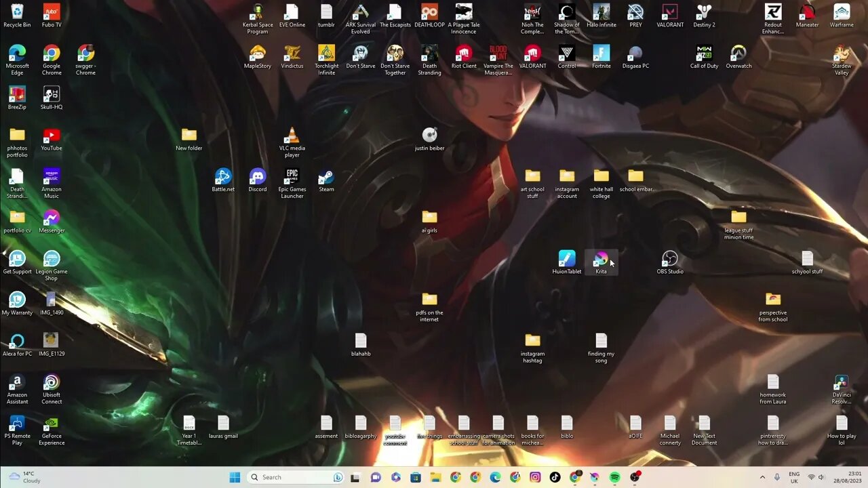
Task: Select the Maneater desktop icon
Action: coord(807,16)
